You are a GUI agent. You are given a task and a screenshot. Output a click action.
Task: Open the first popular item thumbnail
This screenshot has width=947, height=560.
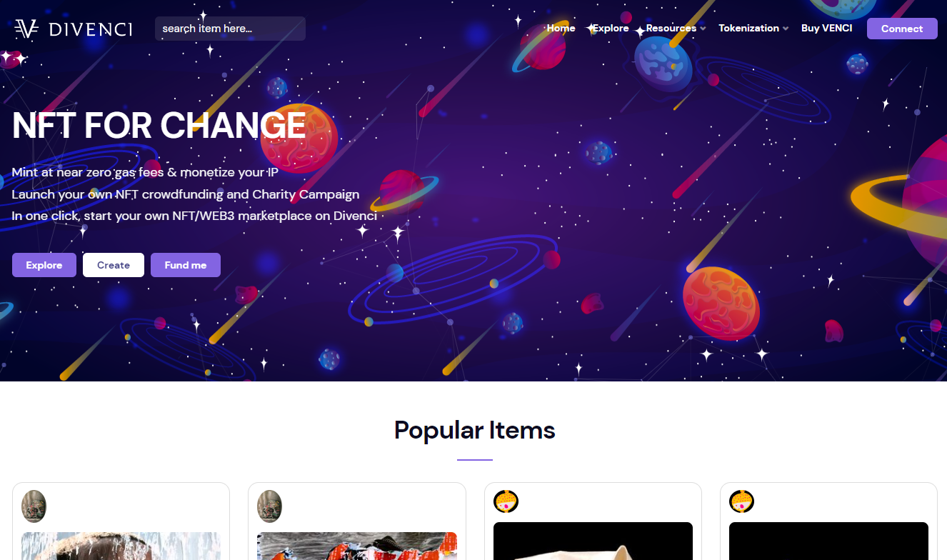tap(121, 546)
